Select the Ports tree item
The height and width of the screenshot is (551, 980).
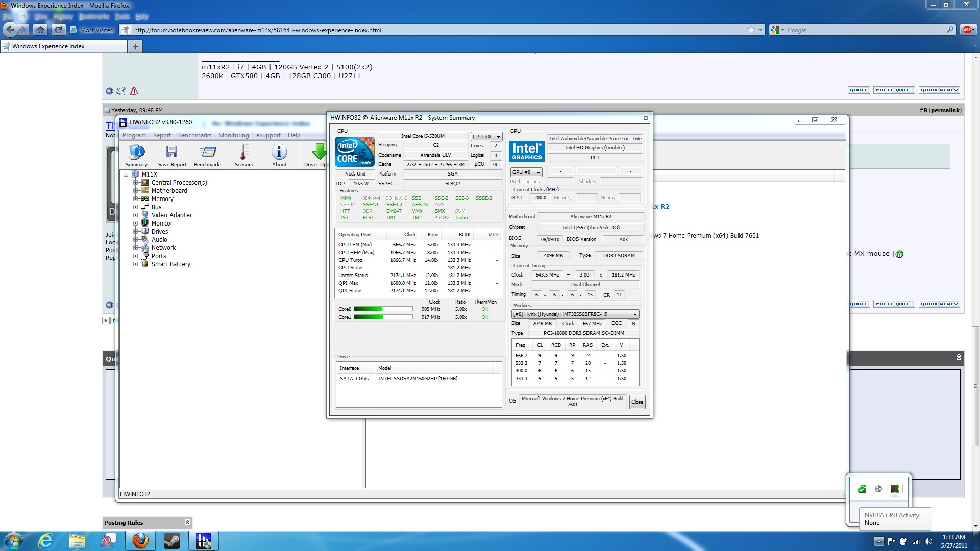[158, 256]
